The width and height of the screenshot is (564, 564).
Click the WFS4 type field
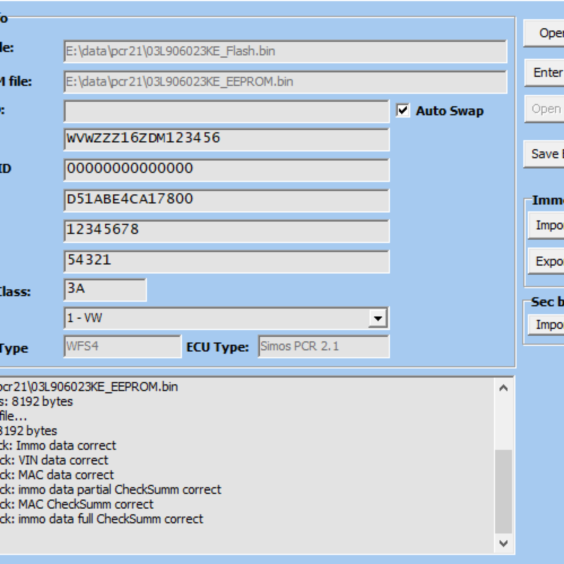click(122, 346)
